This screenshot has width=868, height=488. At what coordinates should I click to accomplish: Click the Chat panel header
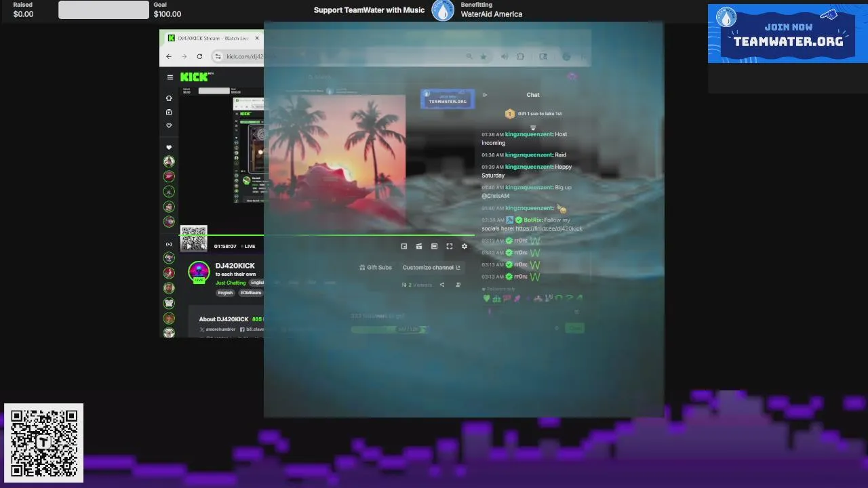pyautogui.click(x=533, y=95)
